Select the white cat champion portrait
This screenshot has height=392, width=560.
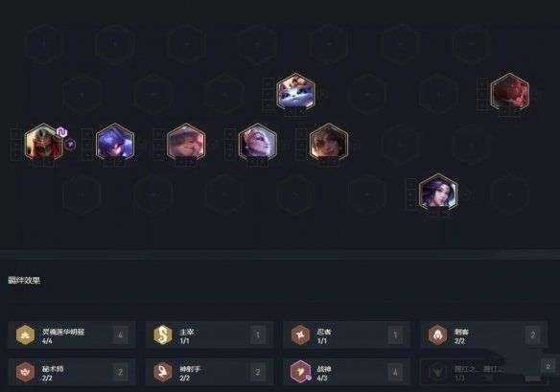295,91
